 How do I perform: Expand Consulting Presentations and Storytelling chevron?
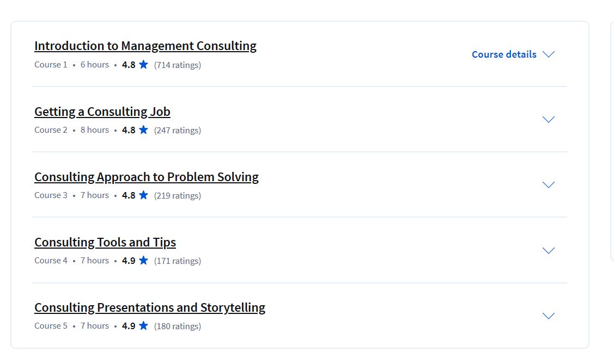click(x=549, y=316)
